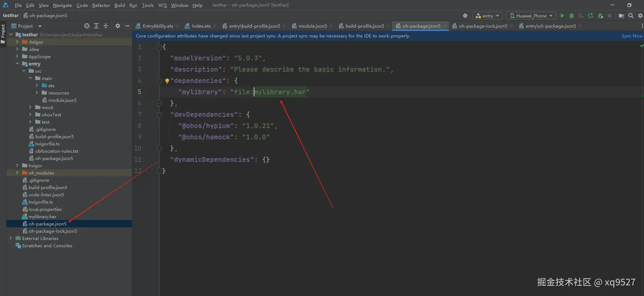Screen dimensions: 644x296
Task: Fold the dependencies block at line 4
Action: (159, 81)
